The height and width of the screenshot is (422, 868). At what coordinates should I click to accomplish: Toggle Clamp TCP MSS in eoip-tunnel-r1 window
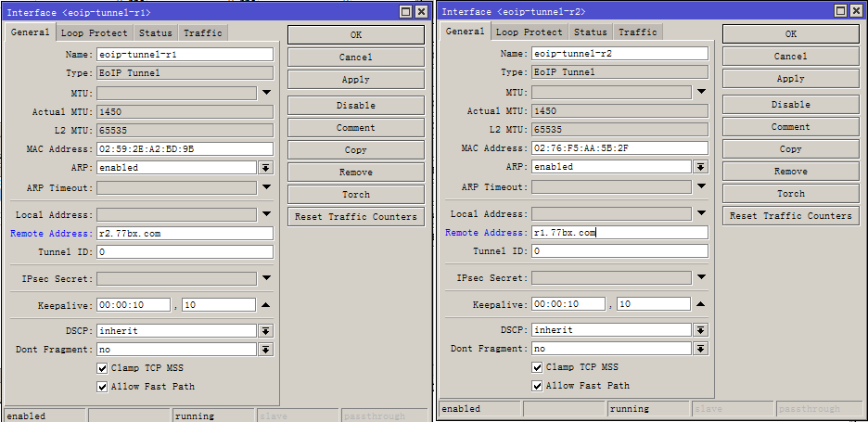(x=102, y=368)
